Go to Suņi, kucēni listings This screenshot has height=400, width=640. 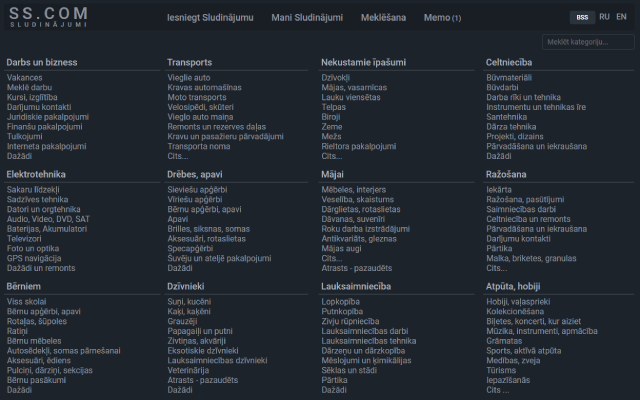click(x=189, y=301)
